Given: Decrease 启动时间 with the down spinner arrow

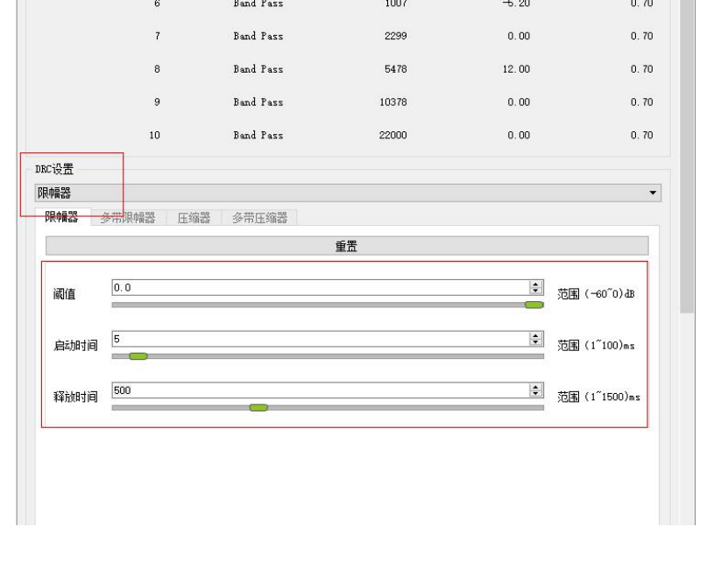Looking at the screenshot, I should (x=536, y=342).
